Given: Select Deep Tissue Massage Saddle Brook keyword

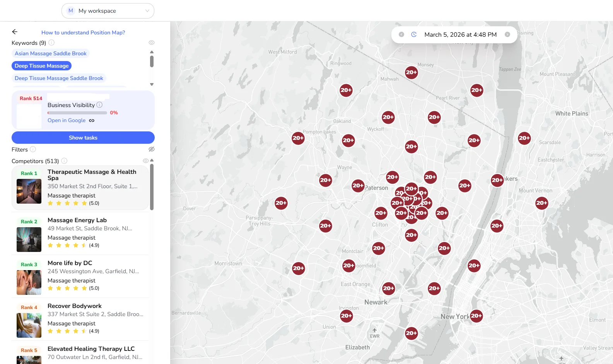Looking at the screenshot, I should 59,78.
